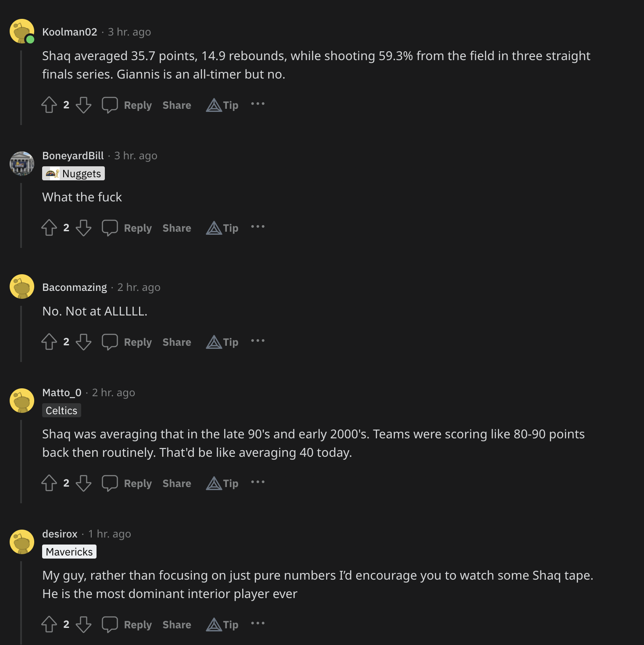
Task: Open Matto_0's user profile
Action: click(x=62, y=393)
